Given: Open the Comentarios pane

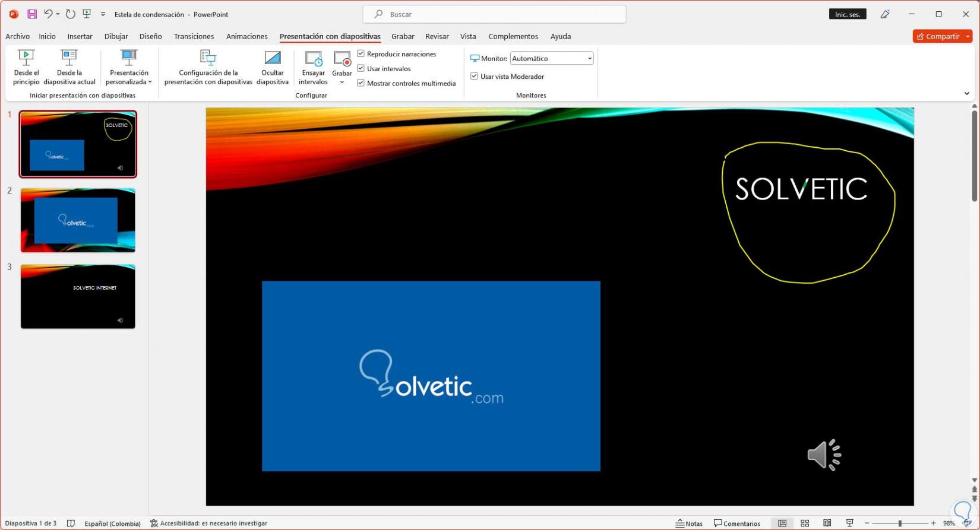Looking at the screenshot, I should 737,523.
